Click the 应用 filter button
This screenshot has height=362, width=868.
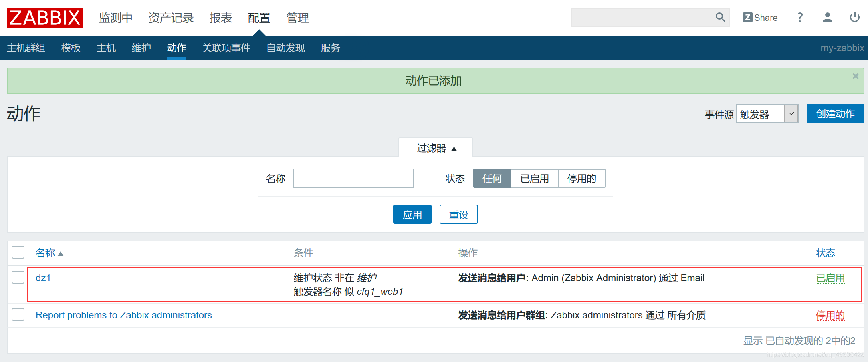point(412,214)
